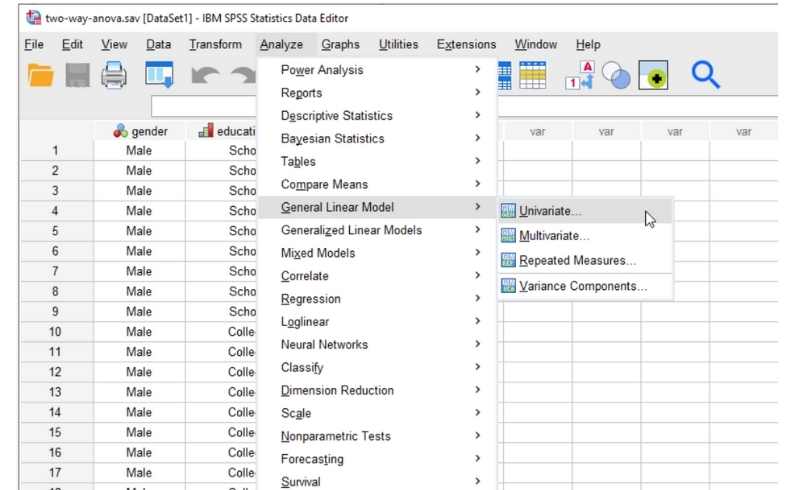Click the gender cell in row 12
The width and height of the screenshot is (799, 490).
click(140, 372)
